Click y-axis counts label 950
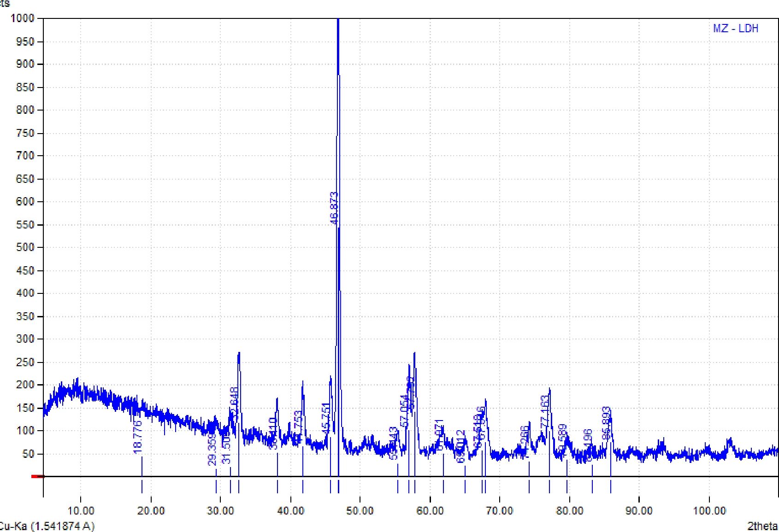 (25, 41)
